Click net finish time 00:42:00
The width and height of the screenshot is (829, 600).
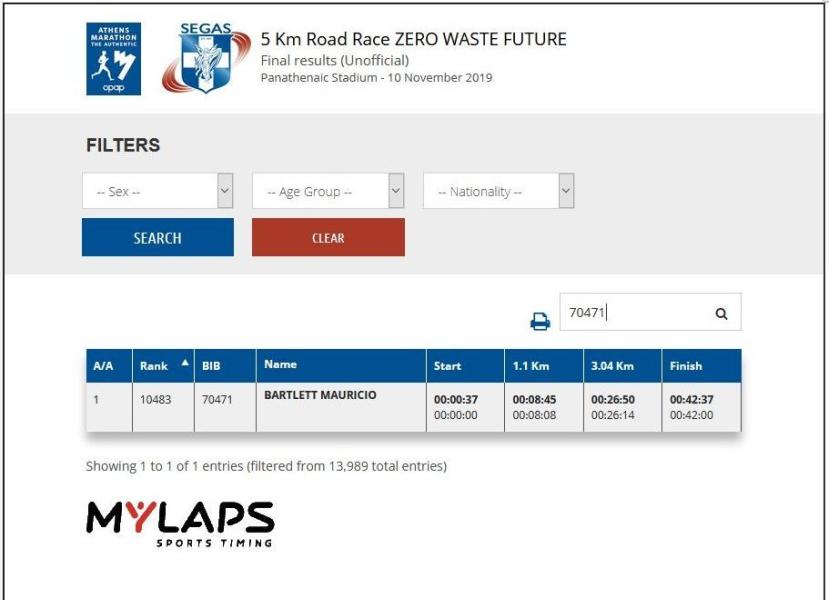tap(692, 416)
